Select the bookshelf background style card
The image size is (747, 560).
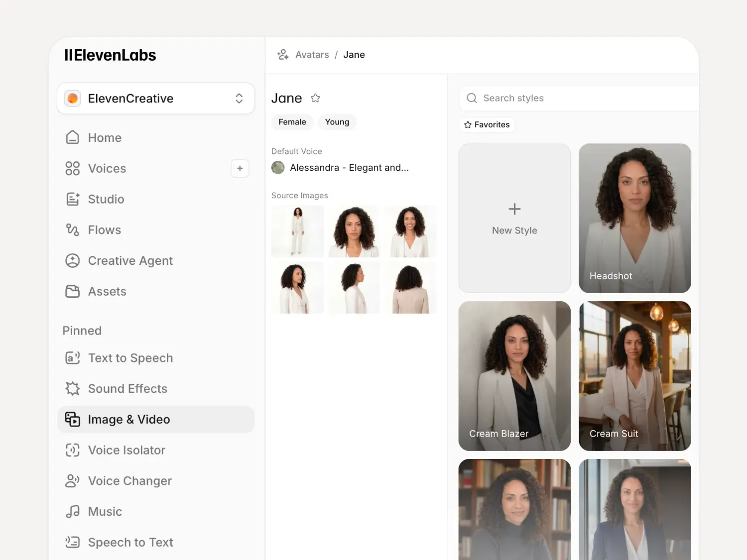[514, 509]
